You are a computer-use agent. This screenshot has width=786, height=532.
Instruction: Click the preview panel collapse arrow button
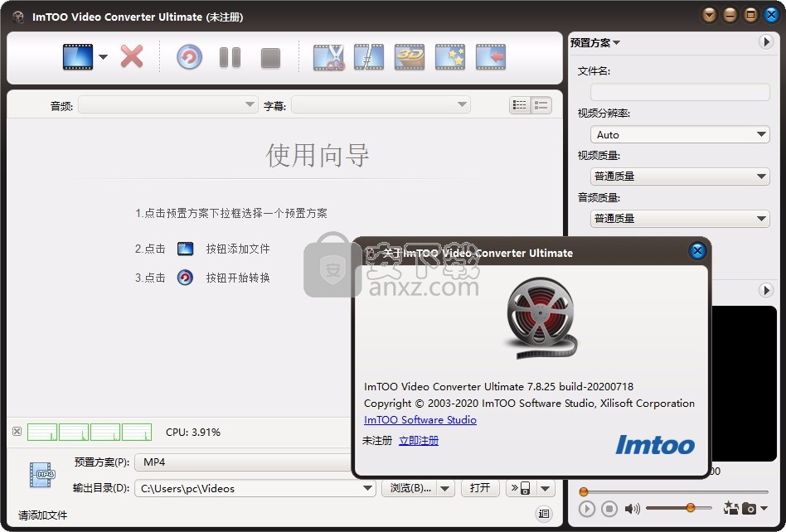765,291
